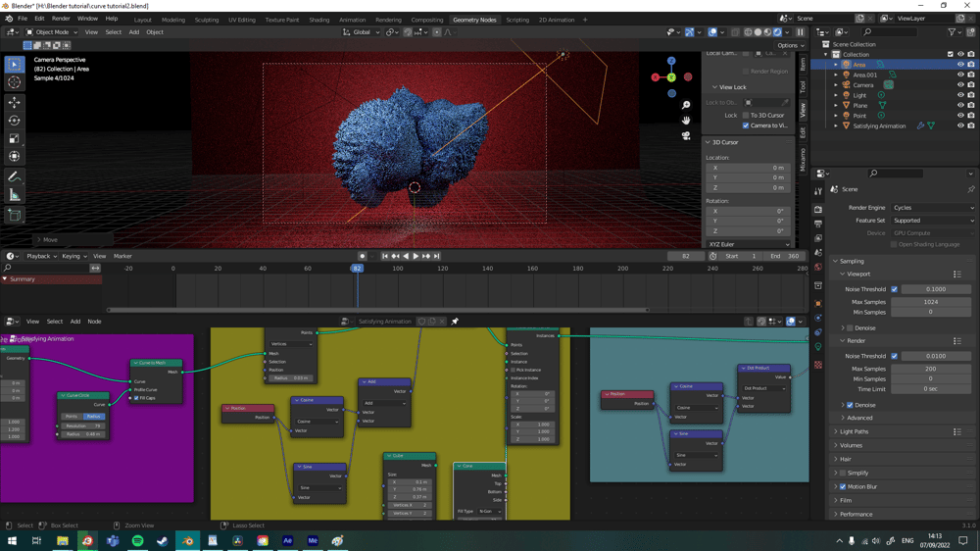Image resolution: width=980 pixels, height=551 pixels.
Task: Expand the Light Paths panel
Action: [854, 431]
